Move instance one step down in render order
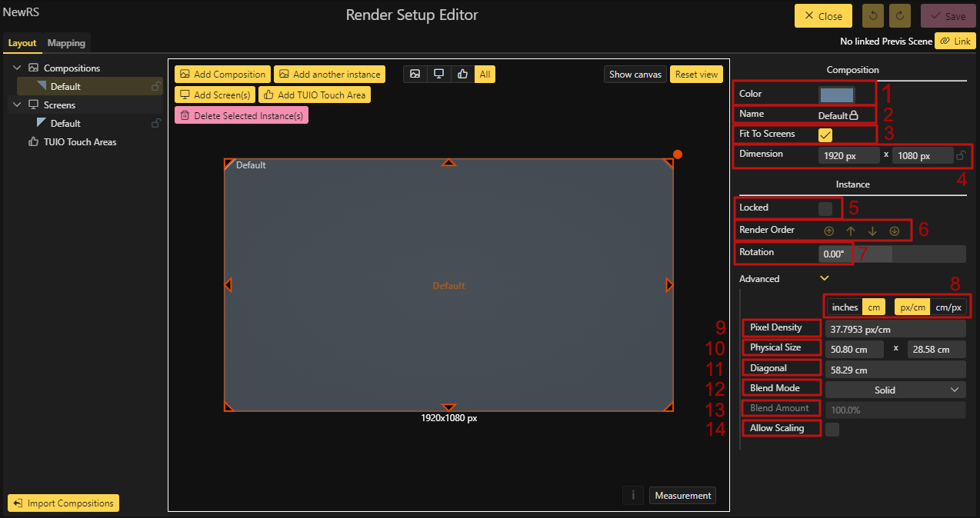 (x=872, y=231)
